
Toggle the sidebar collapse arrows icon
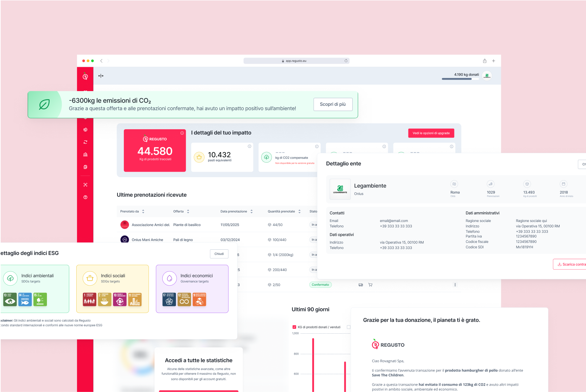click(x=101, y=76)
